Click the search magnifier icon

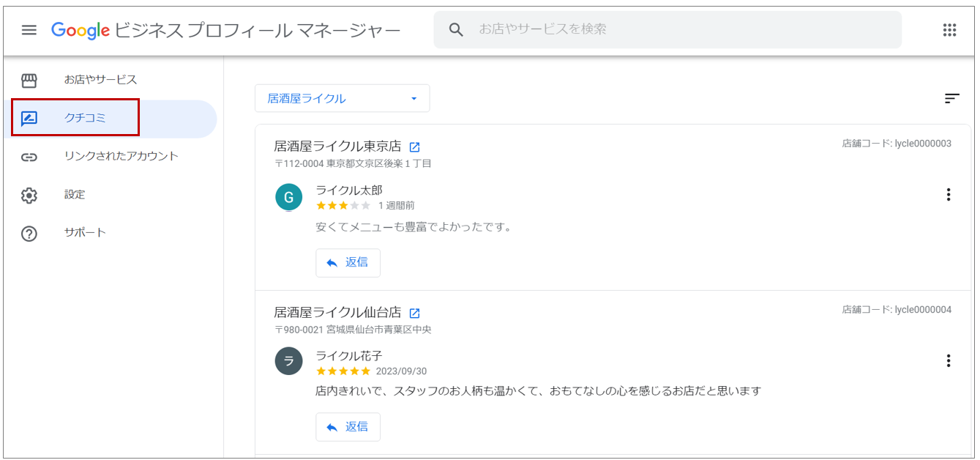(x=456, y=30)
